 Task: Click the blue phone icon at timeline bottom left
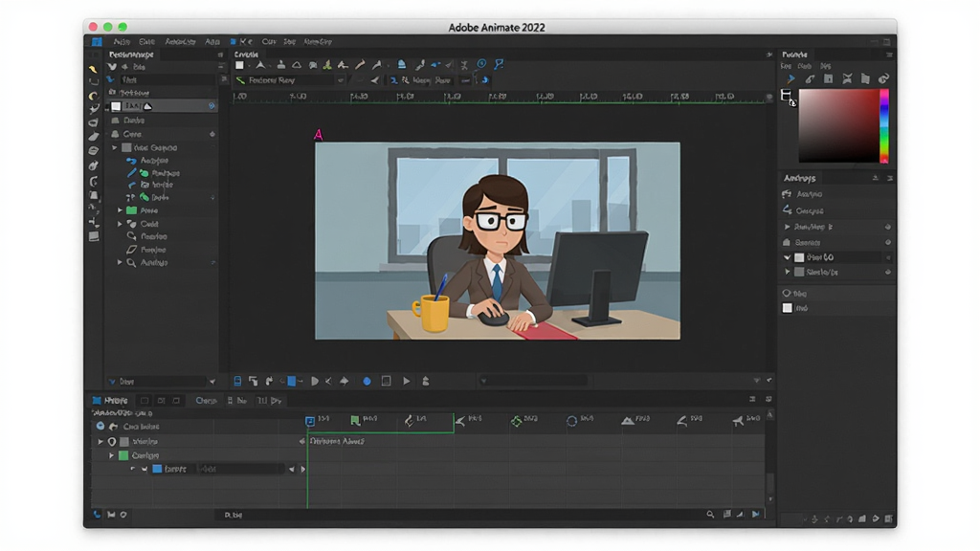click(97, 514)
